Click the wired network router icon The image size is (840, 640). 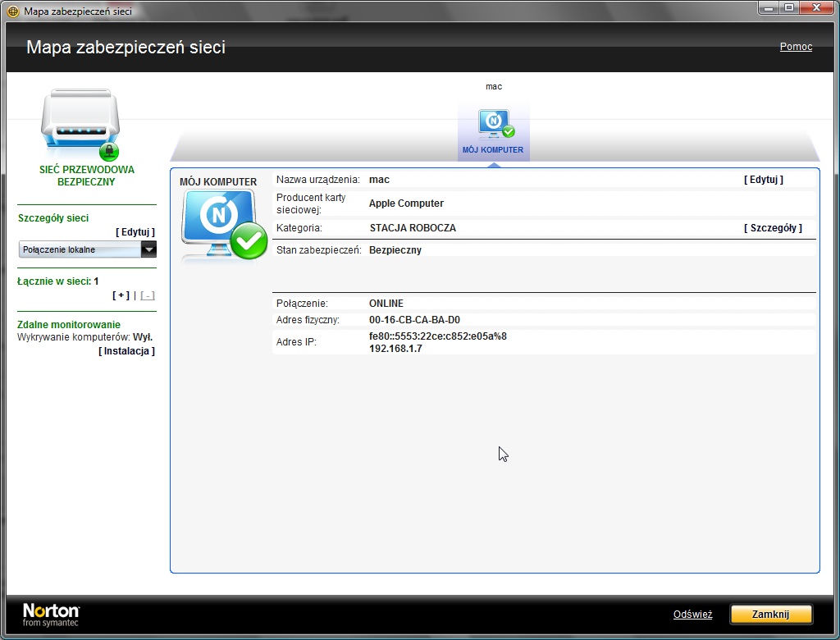click(x=80, y=126)
